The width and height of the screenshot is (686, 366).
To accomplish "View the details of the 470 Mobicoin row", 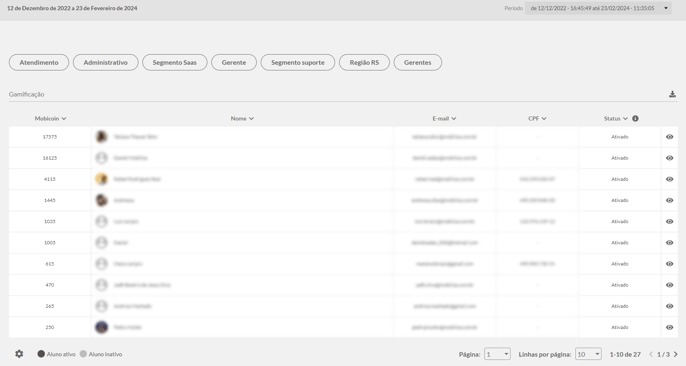I will [669, 285].
